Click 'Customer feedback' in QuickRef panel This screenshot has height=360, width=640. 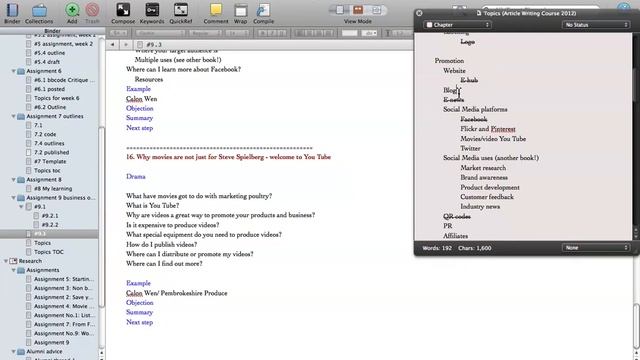point(487,197)
